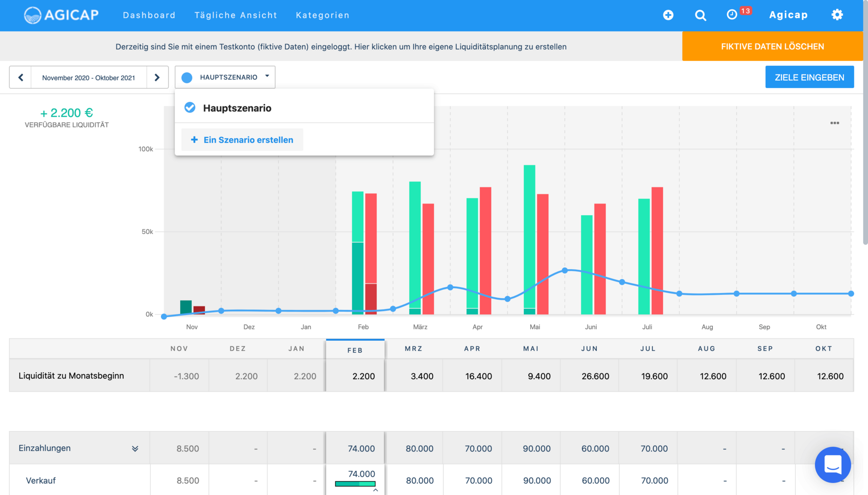The width and height of the screenshot is (868, 495).
Task: Go to previous period with left arrow
Action: 21,77
